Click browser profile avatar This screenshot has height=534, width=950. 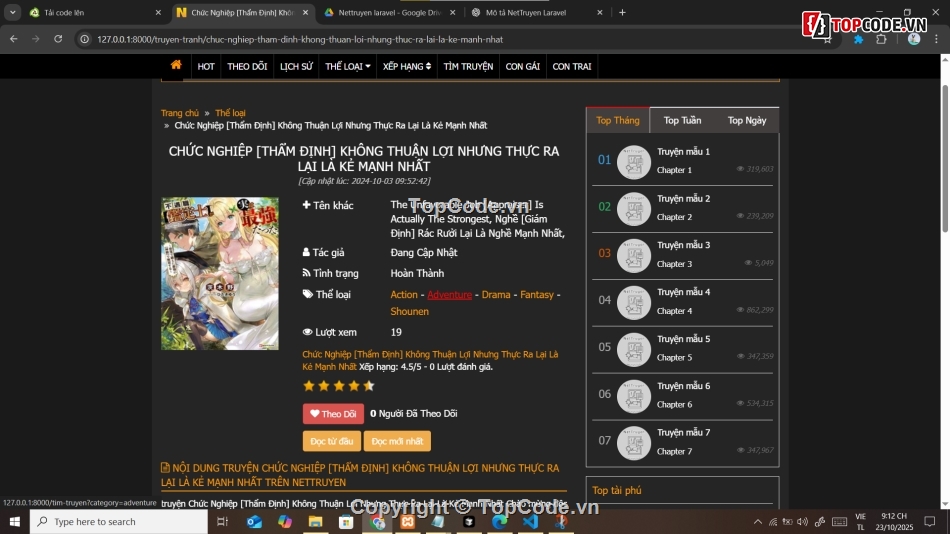click(x=914, y=39)
